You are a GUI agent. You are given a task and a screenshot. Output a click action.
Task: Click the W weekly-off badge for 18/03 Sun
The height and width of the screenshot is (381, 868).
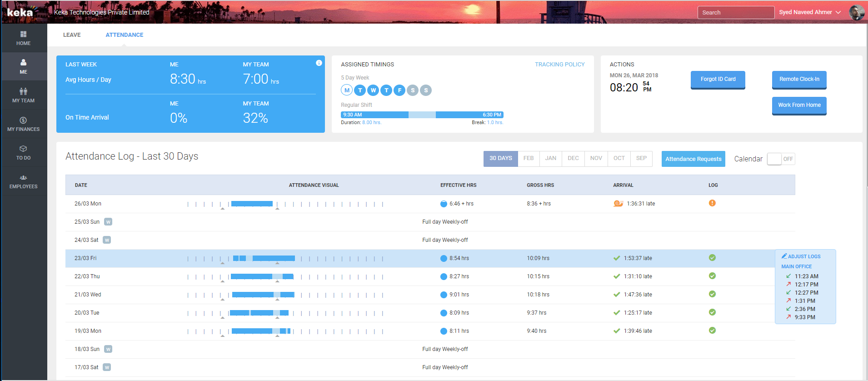[x=108, y=349]
